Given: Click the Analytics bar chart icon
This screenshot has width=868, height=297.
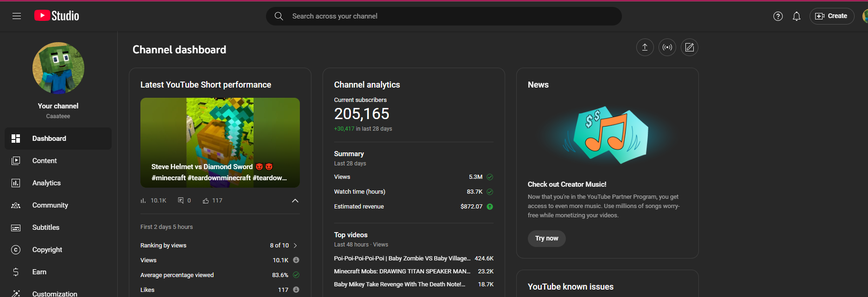Looking at the screenshot, I should point(16,183).
